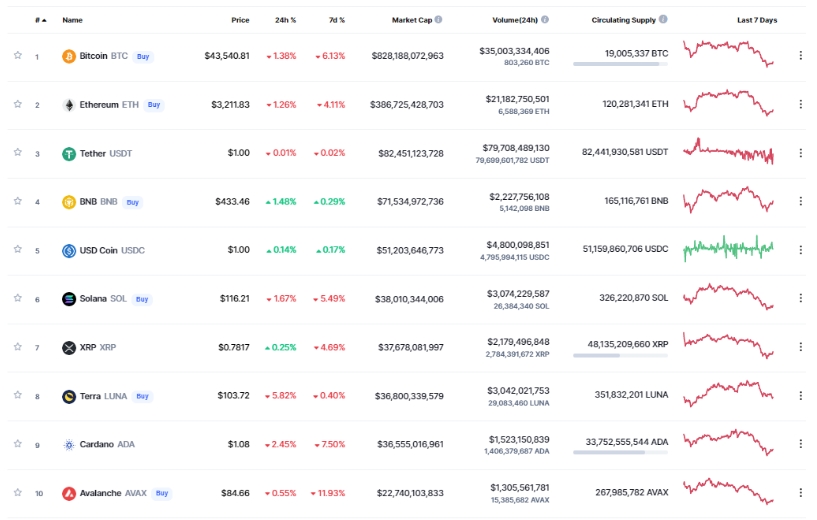
Task: Click the Solana logo icon
Action: 69,299
